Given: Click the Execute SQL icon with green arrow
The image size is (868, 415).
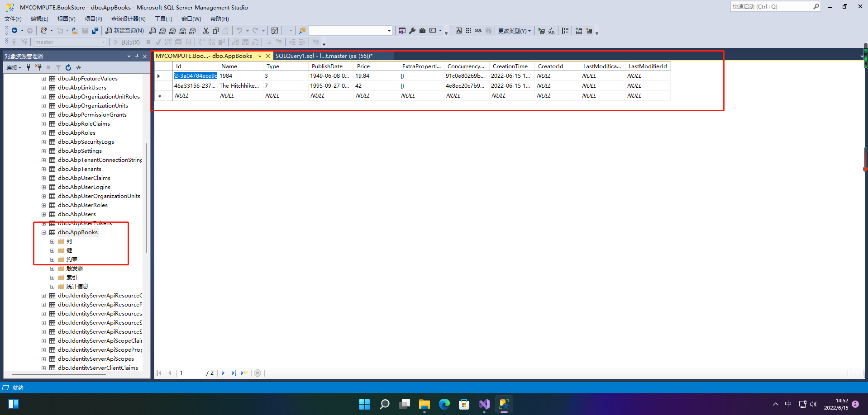Looking at the screenshot, I should tap(542, 31).
